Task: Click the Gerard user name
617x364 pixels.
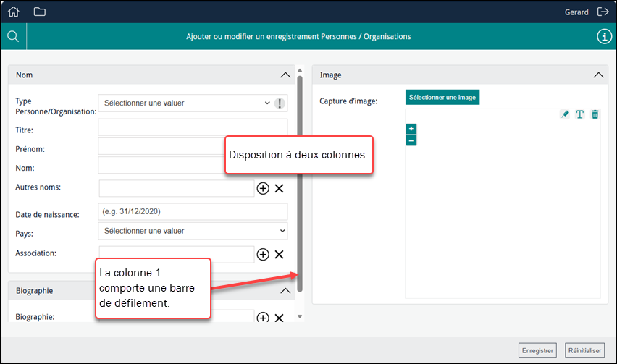Action: 576,12
